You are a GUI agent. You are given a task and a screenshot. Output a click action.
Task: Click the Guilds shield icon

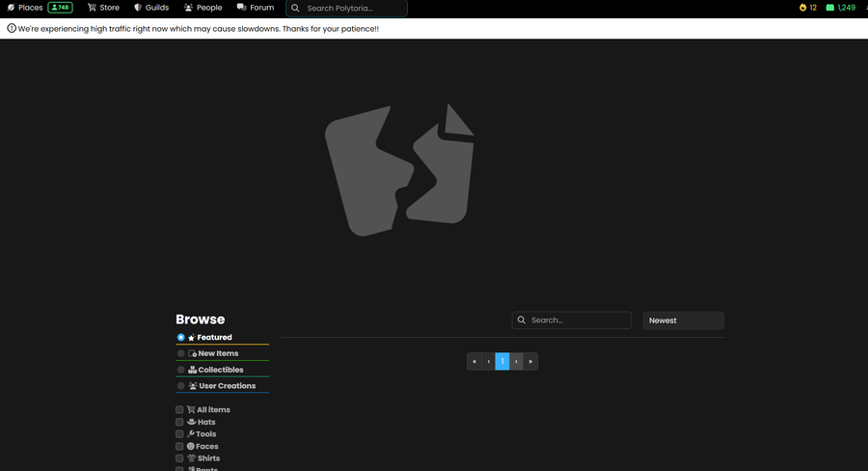[x=138, y=8]
